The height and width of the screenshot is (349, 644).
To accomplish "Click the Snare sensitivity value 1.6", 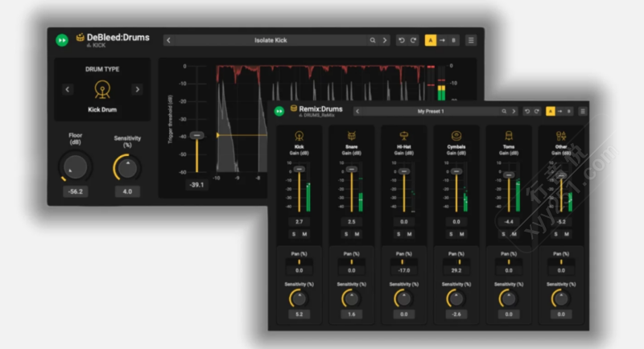I will pyautogui.click(x=352, y=314).
